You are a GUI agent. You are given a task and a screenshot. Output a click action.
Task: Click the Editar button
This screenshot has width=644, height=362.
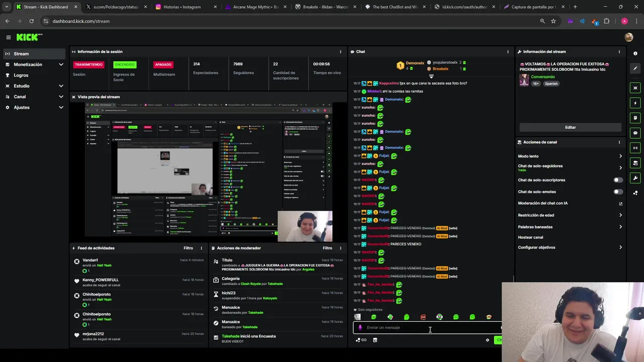[570, 127]
